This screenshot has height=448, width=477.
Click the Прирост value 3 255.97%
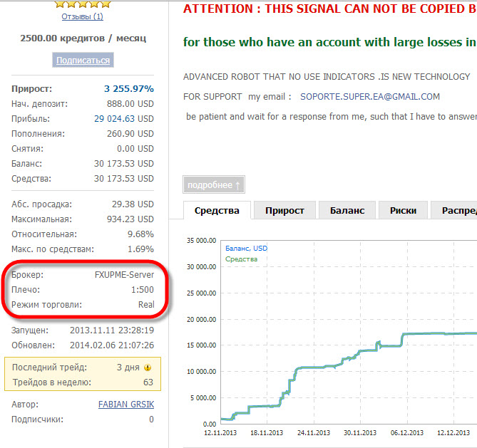[128, 89]
